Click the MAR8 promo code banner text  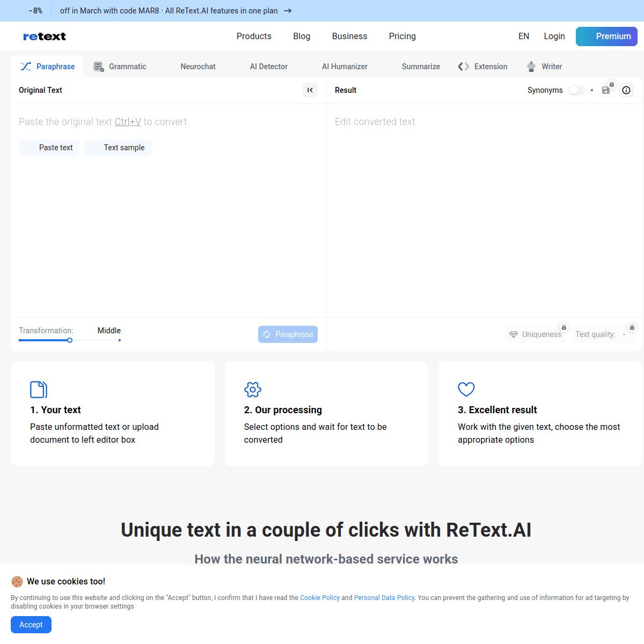pos(169,11)
